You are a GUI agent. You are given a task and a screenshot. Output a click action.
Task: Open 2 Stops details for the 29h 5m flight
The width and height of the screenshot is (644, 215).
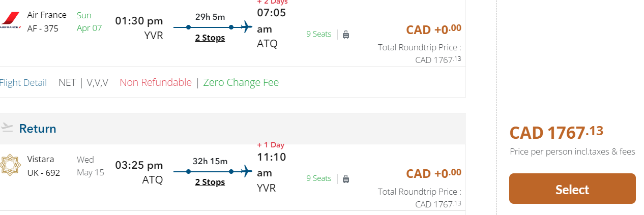[x=210, y=38]
